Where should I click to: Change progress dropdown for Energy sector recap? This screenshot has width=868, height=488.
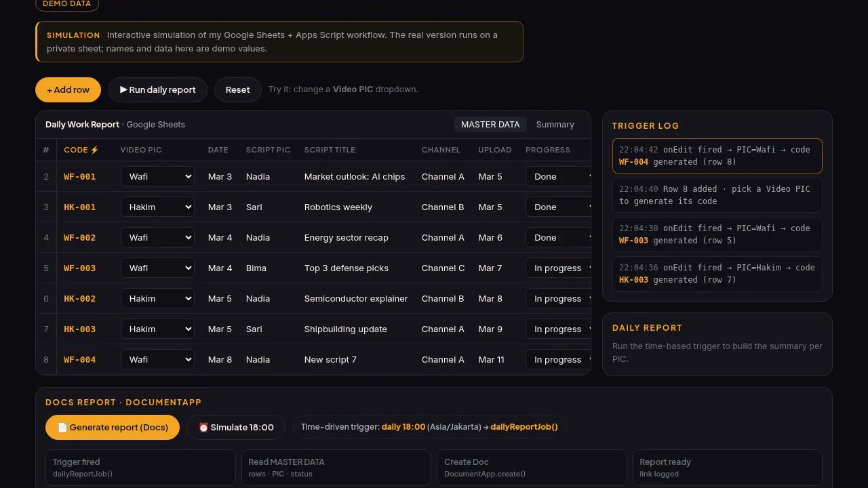[x=558, y=237]
